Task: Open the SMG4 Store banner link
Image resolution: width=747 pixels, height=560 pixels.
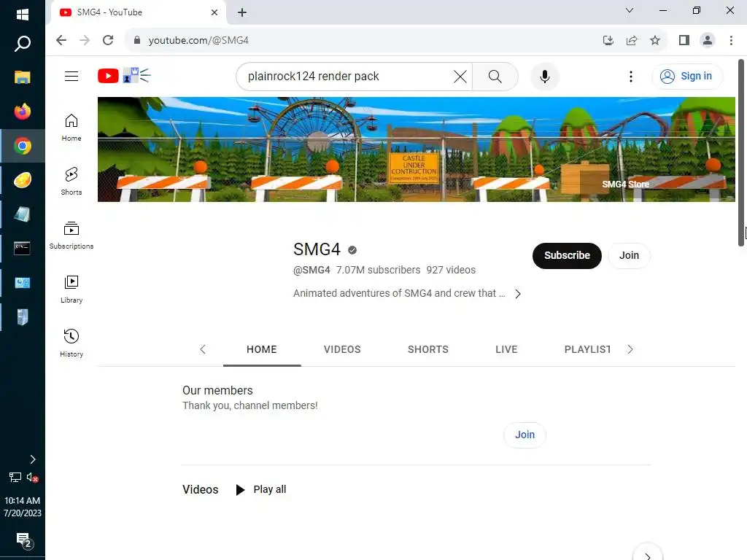Action: click(625, 184)
